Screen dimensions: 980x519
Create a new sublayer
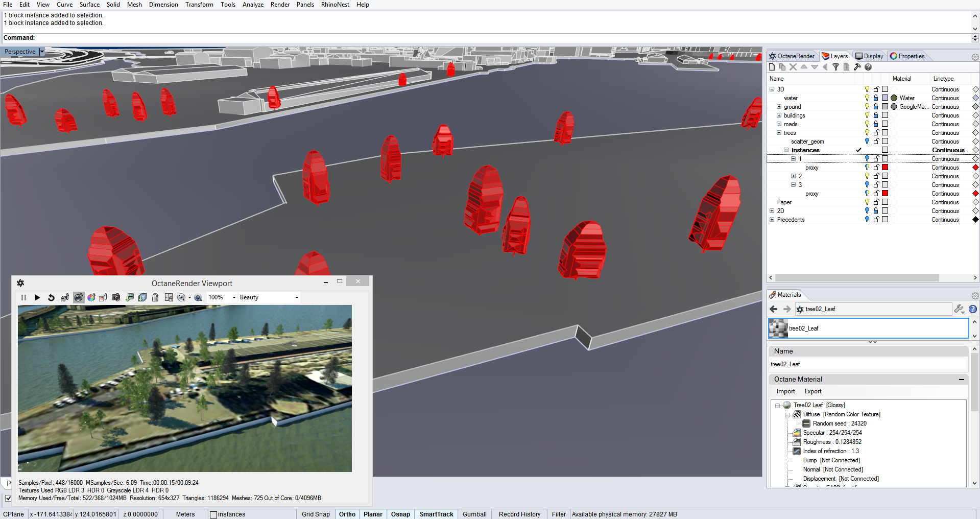tap(782, 67)
